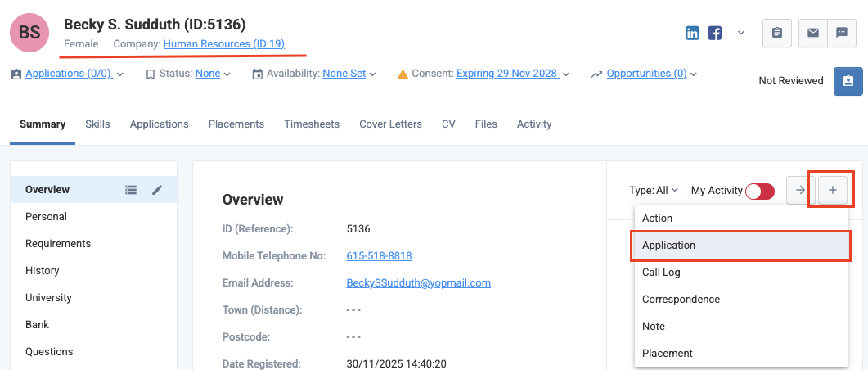Switch to the Skills tab

[x=97, y=124]
